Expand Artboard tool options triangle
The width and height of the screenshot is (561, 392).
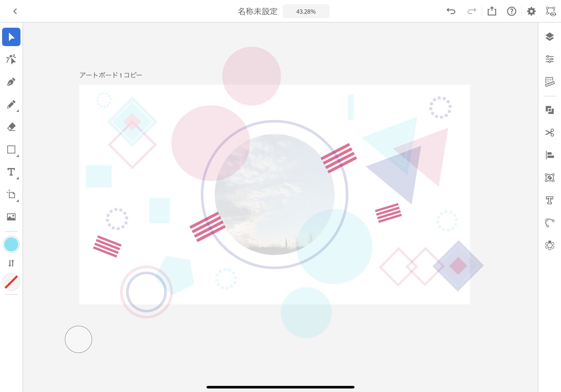coord(18,201)
